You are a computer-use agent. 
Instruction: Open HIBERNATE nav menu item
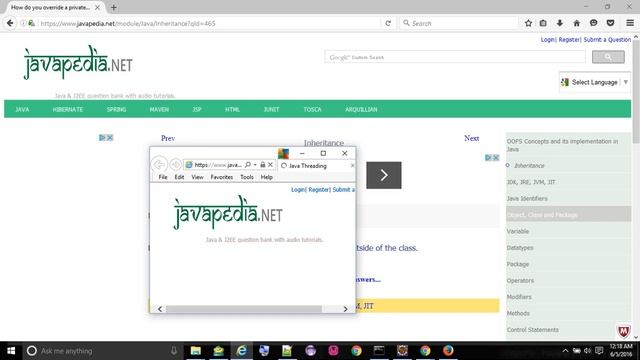[68, 109]
